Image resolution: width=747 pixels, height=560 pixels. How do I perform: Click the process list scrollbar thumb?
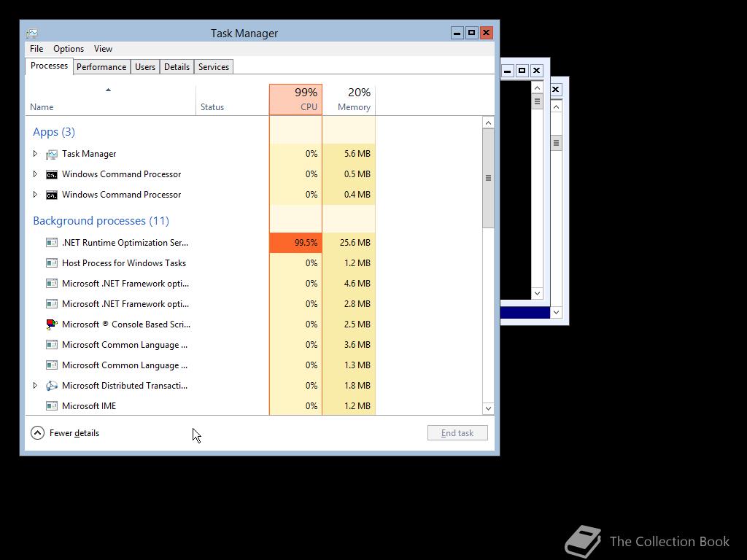click(488, 178)
